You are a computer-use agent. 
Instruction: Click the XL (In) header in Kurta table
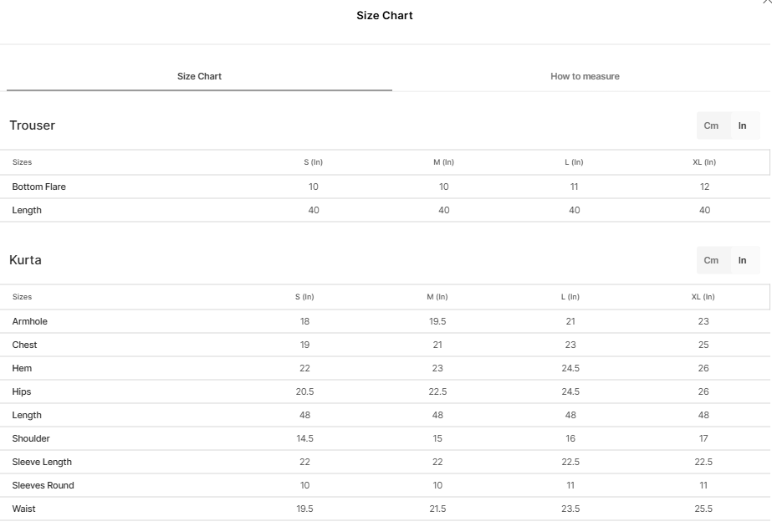tap(703, 297)
